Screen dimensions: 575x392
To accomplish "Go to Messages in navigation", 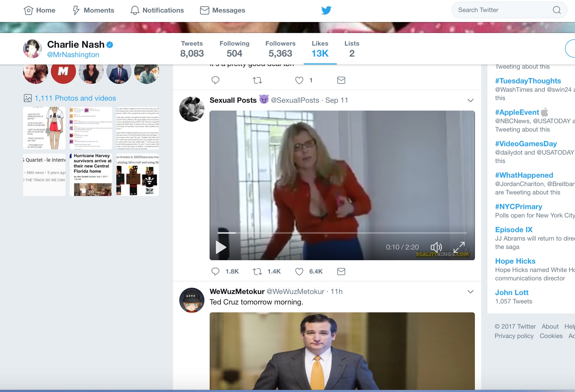I will (x=223, y=10).
